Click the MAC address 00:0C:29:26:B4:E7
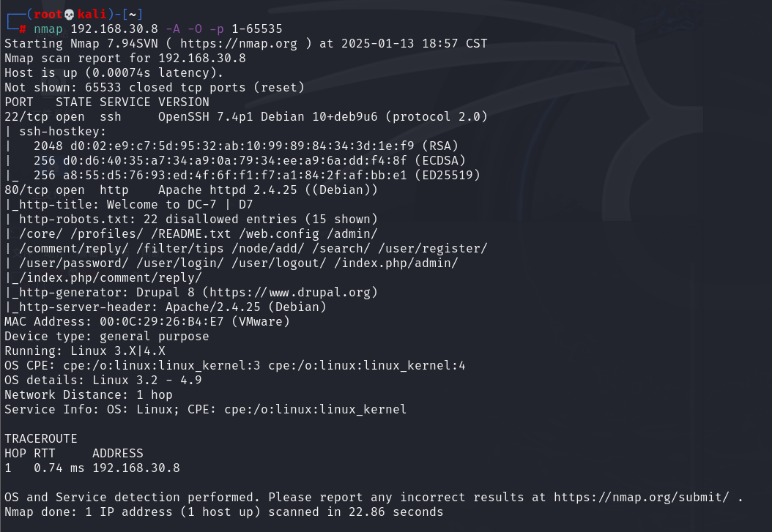The height and width of the screenshot is (532, 772). click(x=162, y=322)
